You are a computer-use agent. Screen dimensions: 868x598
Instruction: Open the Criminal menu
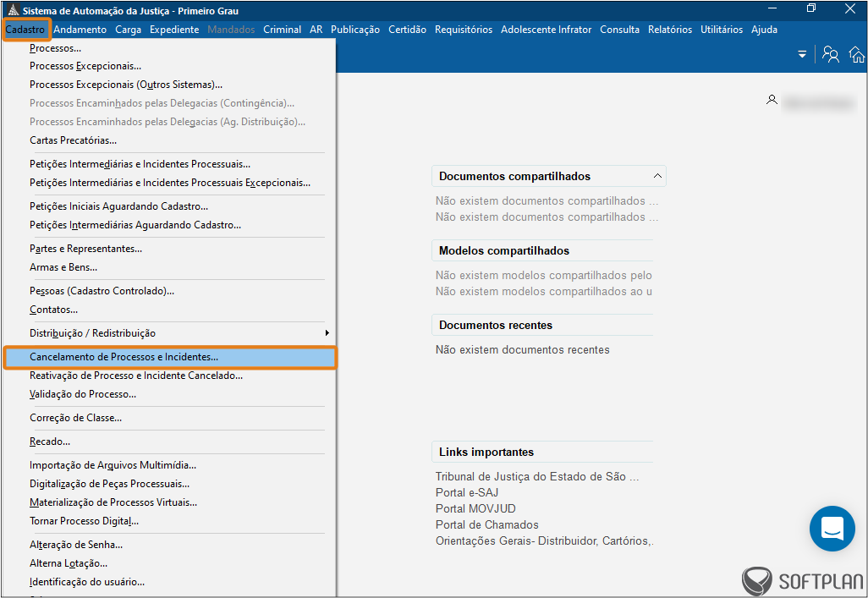coord(282,30)
